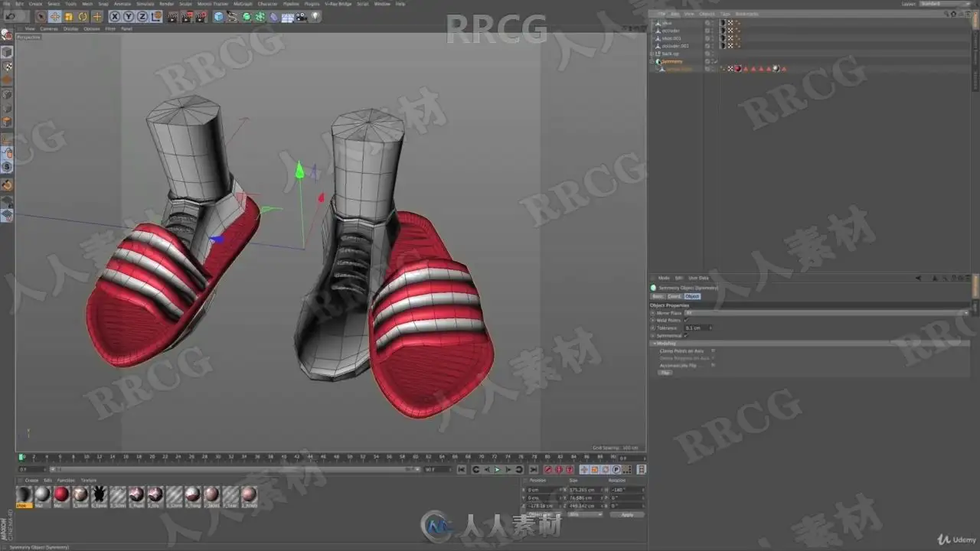
Task: Toggle Clamp Points on Axis checkbox
Action: (714, 350)
